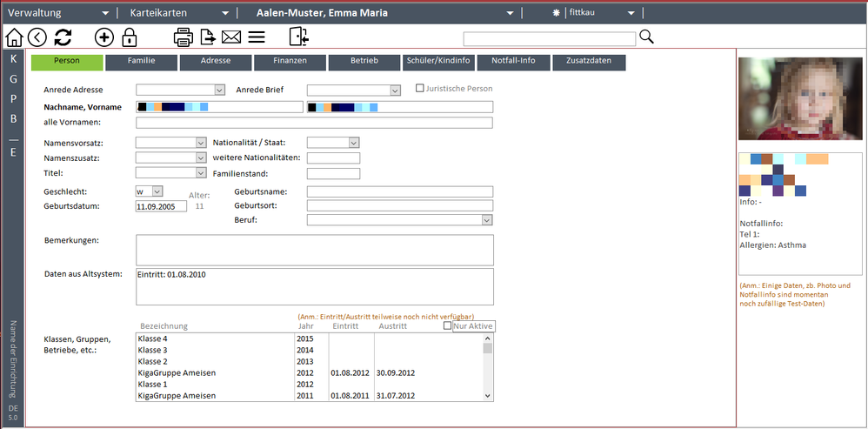Viewport: 868px width, 429px height.
Task: Add a new record with plus icon
Action: pos(104,37)
